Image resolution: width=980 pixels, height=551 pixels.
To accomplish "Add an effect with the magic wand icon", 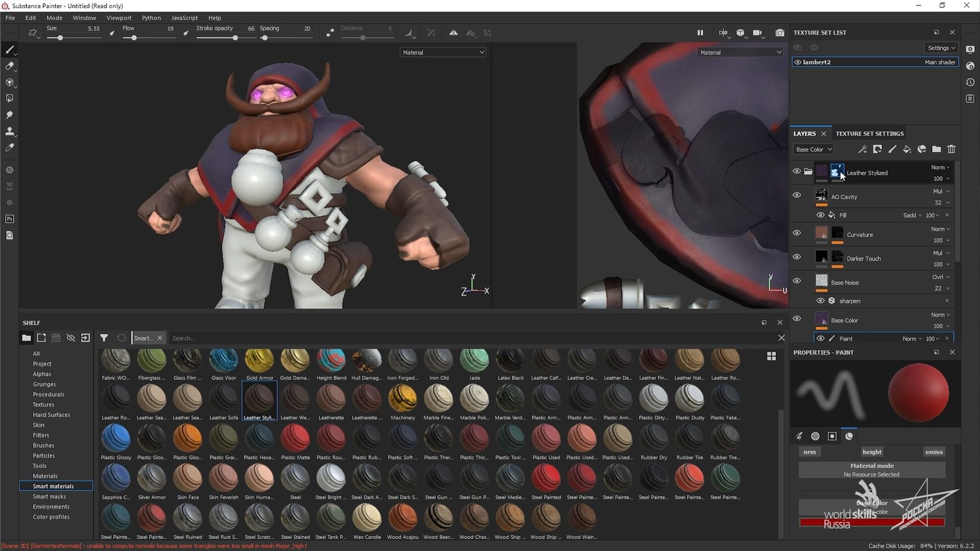I will (x=862, y=149).
